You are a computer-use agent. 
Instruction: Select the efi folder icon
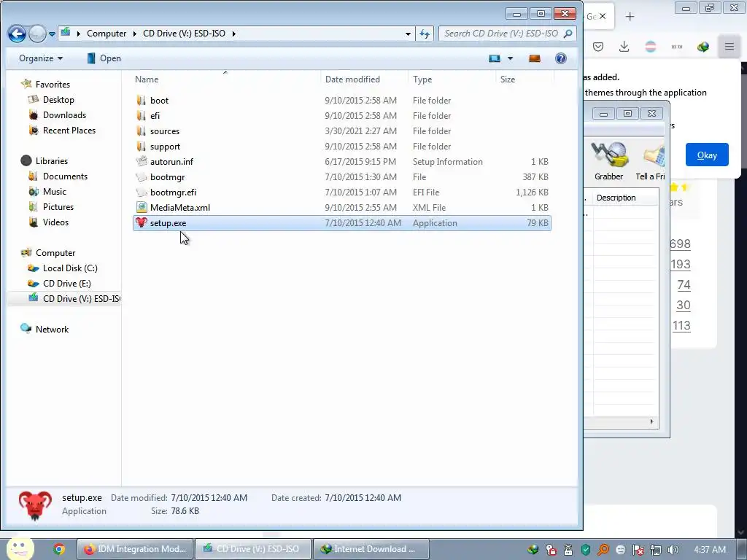(x=141, y=116)
